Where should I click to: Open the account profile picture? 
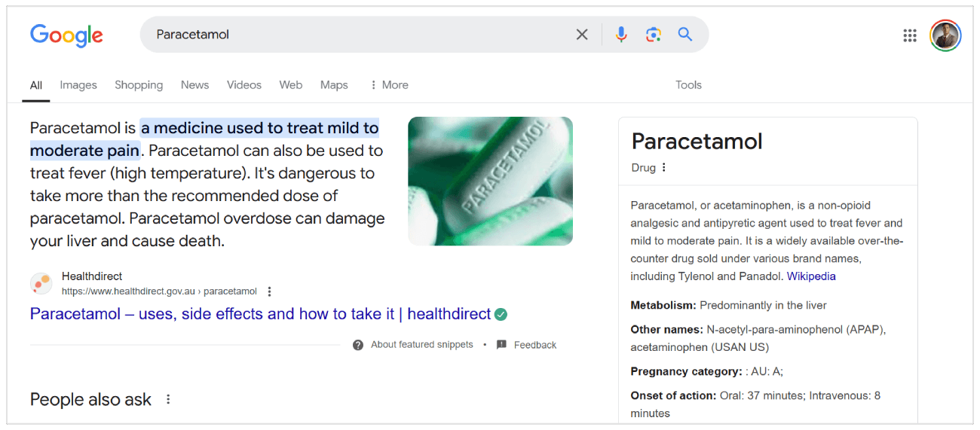945,35
